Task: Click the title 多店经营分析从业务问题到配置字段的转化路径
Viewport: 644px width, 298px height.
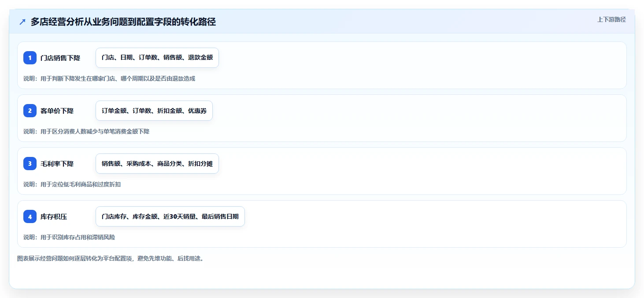Action: [x=123, y=22]
